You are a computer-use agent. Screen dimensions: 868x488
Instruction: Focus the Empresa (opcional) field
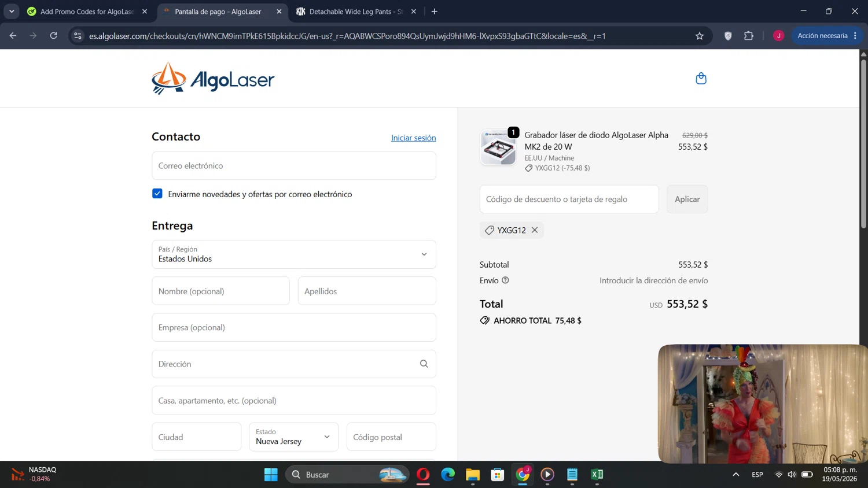point(294,327)
